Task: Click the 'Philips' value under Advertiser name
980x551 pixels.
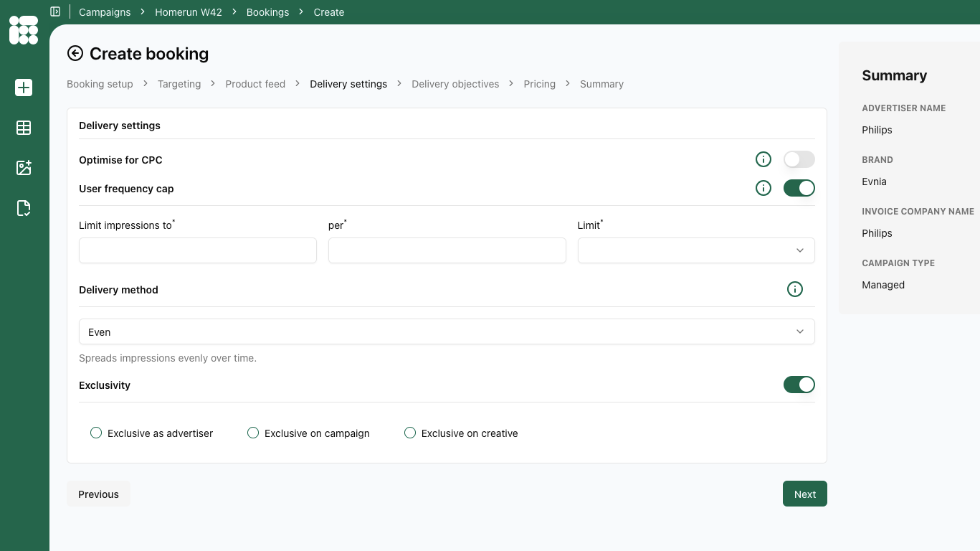Action: [877, 130]
